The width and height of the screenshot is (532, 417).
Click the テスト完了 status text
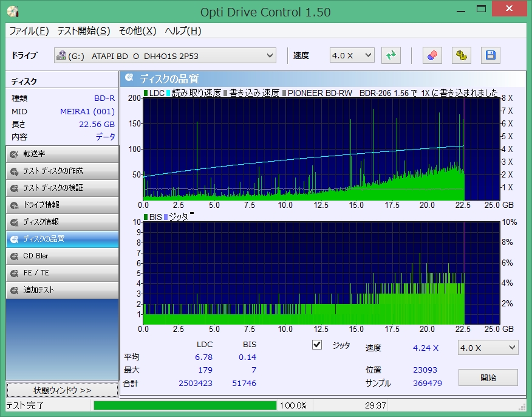(25, 405)
